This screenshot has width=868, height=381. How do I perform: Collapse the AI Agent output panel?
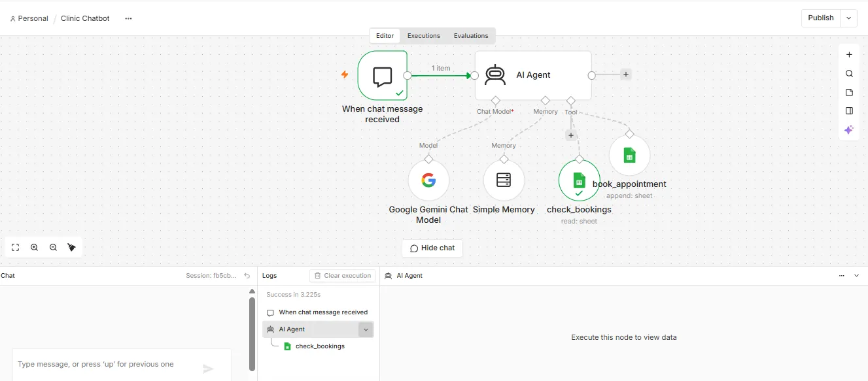(x=857, y=276)
